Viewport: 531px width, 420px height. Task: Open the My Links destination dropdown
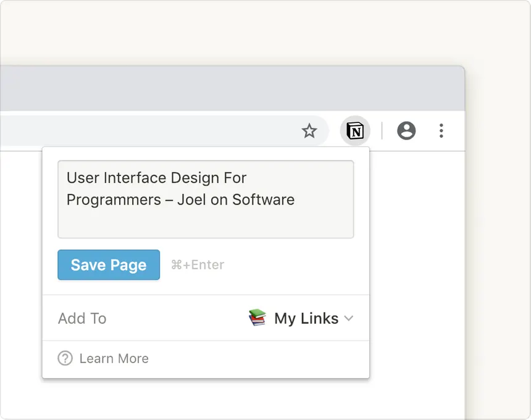click(x=306, y=319)
